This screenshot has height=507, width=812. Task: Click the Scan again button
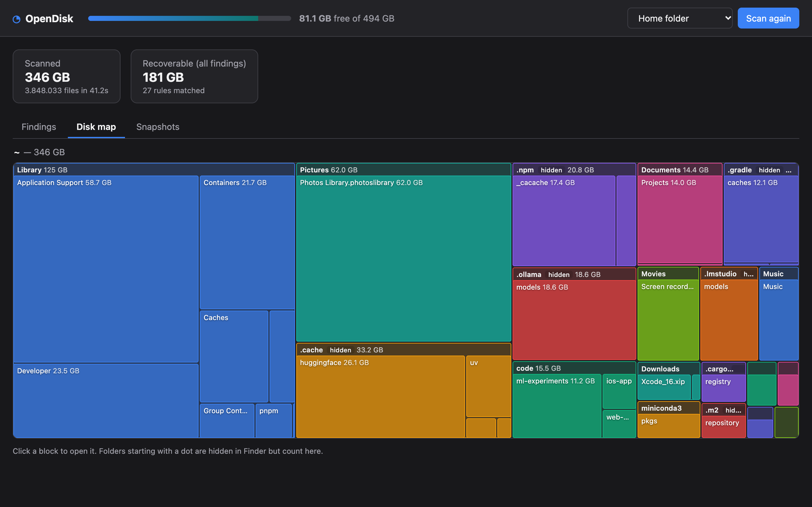768,18
